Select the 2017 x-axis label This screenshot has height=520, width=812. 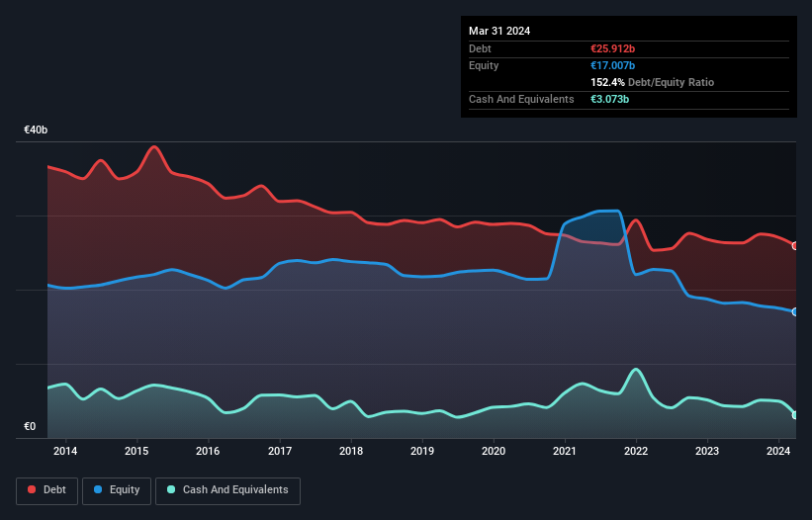point(280,451)
